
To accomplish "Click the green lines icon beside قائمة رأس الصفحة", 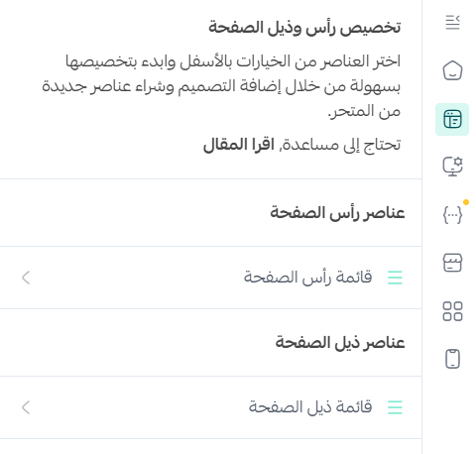I will [395, 278].
